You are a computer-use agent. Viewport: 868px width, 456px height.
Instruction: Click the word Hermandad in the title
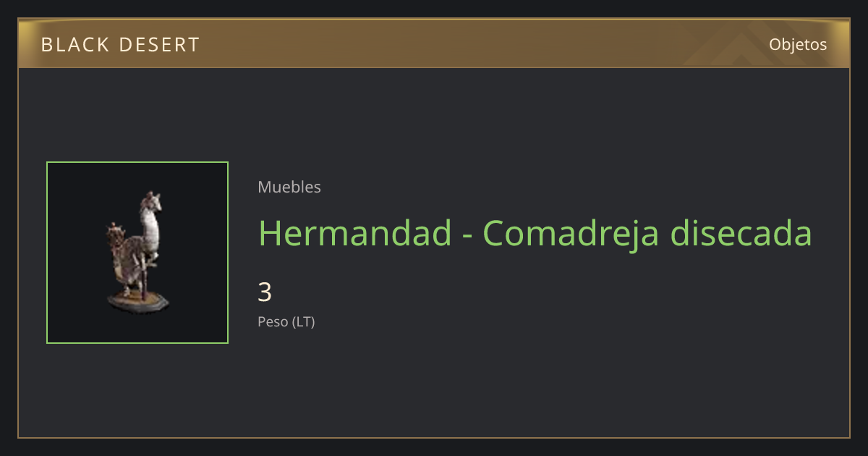click(x=354, y=232)
